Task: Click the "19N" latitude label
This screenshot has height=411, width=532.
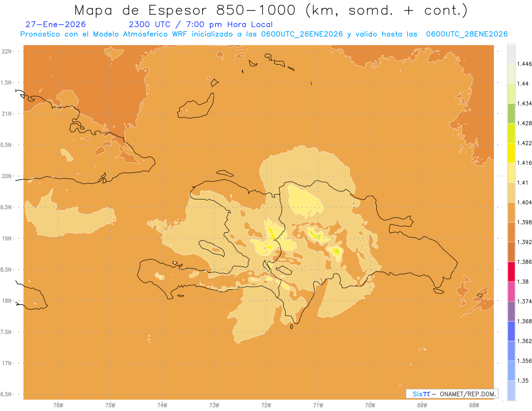Action: coord(8,238)
